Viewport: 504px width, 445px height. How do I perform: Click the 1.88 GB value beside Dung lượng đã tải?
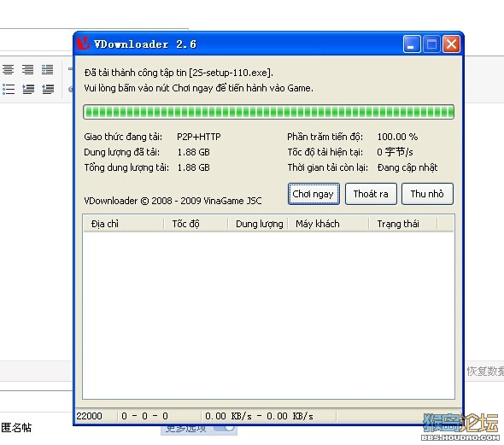194,152
